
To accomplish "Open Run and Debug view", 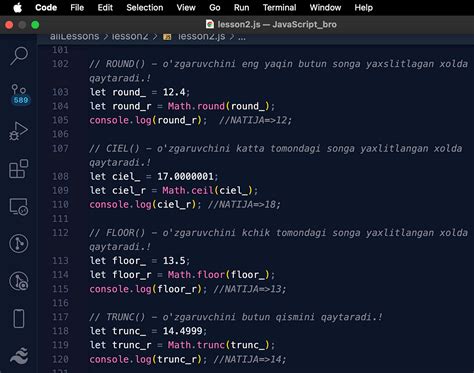I will [18, 131].
